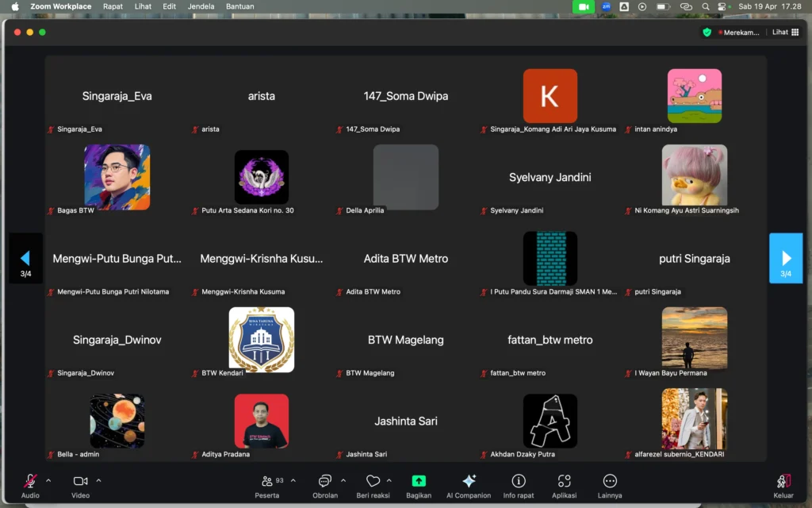Viewport: 812px width, 508px height.
Task: Click the date and time Sab 19 Apr
Action: pyautogui.click(x=769, y=6)
